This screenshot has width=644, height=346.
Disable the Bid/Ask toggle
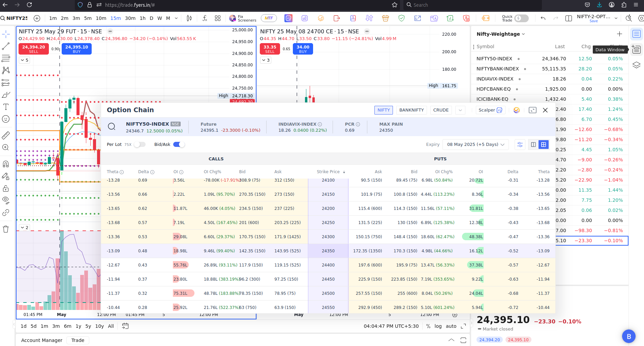[179, 145]
